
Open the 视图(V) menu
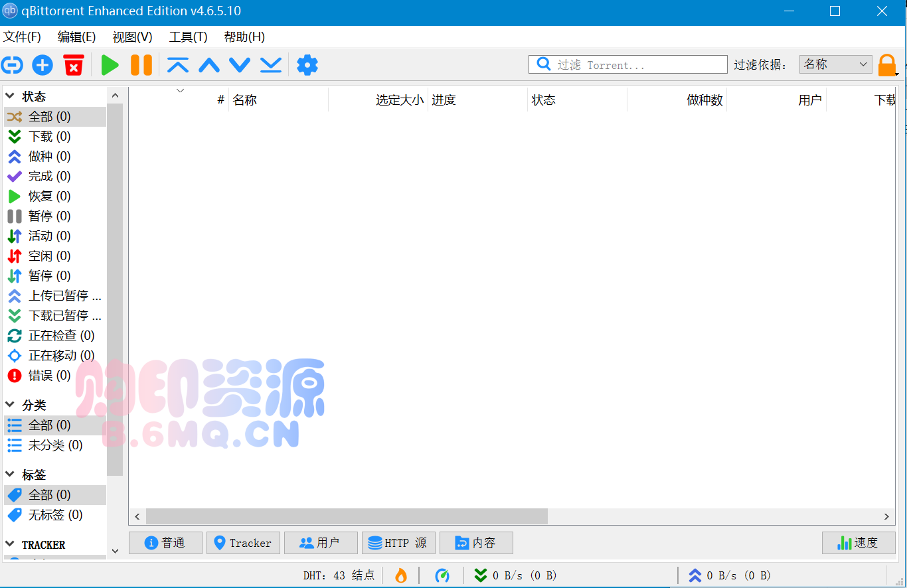(x=132, y=37)
